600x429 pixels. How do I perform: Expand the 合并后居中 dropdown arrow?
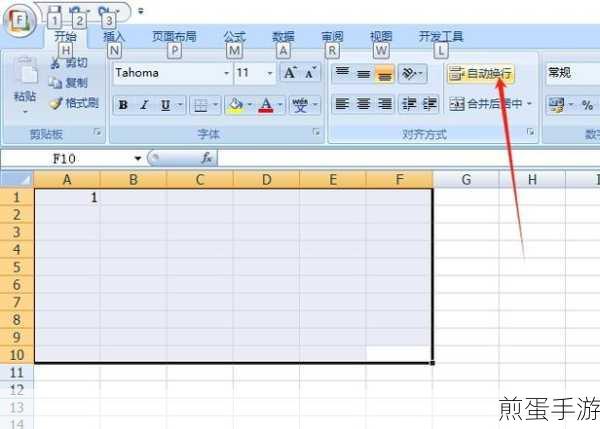(x=530, y=104)
